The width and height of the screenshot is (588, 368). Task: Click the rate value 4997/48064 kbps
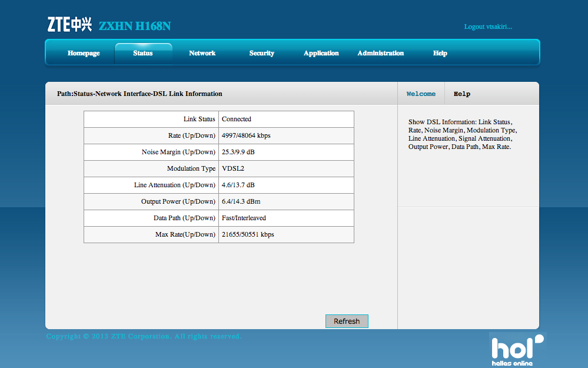246,135
